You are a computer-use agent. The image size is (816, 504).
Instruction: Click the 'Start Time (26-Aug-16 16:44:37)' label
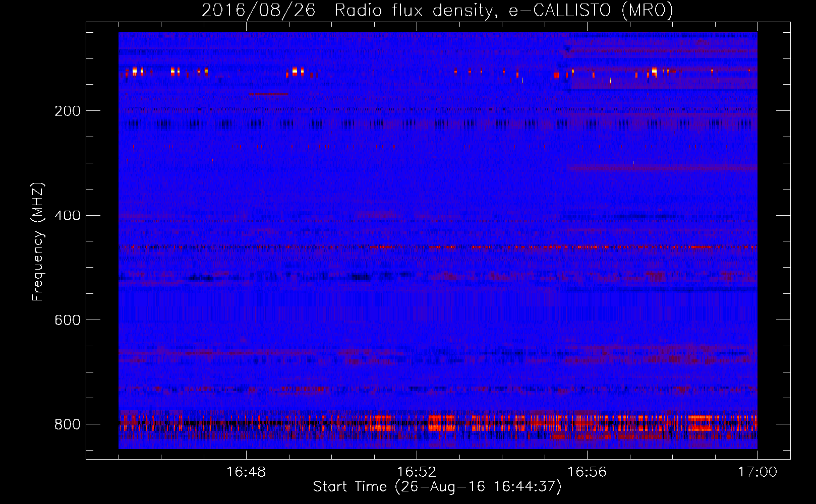click(x=437, y=487)
